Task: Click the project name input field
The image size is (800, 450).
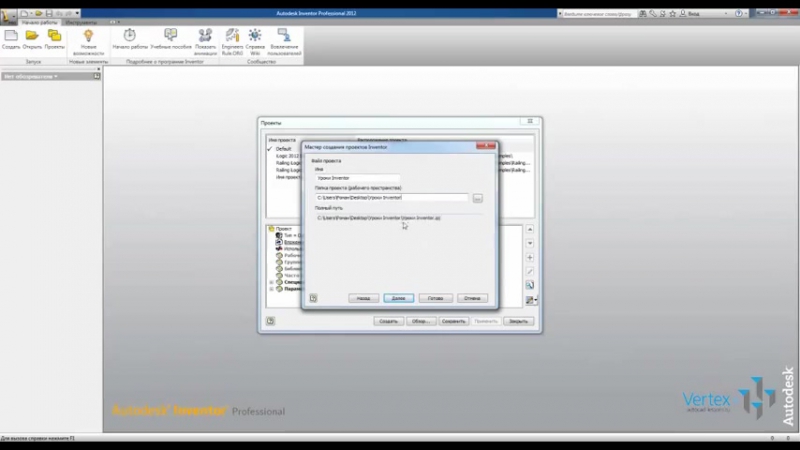Action: pyautogui.click(x=357, y=178)
